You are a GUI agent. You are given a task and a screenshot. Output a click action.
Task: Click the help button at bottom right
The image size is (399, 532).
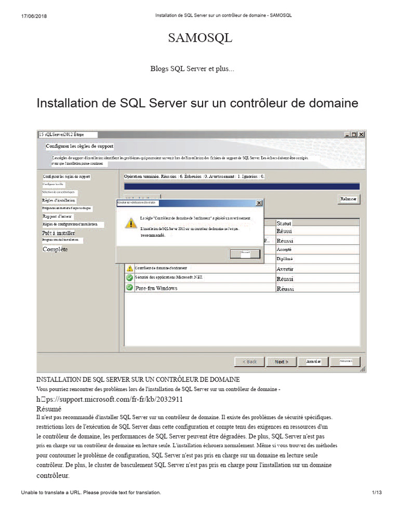pyautogui.click(x=345, y=362)
